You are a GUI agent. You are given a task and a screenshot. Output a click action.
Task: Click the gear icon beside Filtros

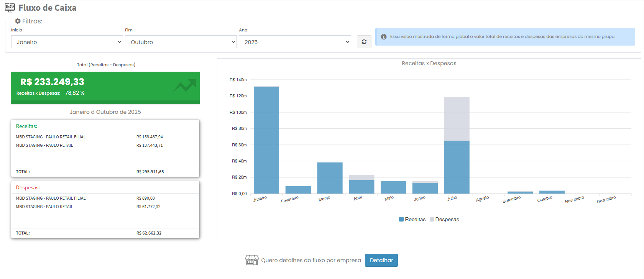[x=18, y=21]
